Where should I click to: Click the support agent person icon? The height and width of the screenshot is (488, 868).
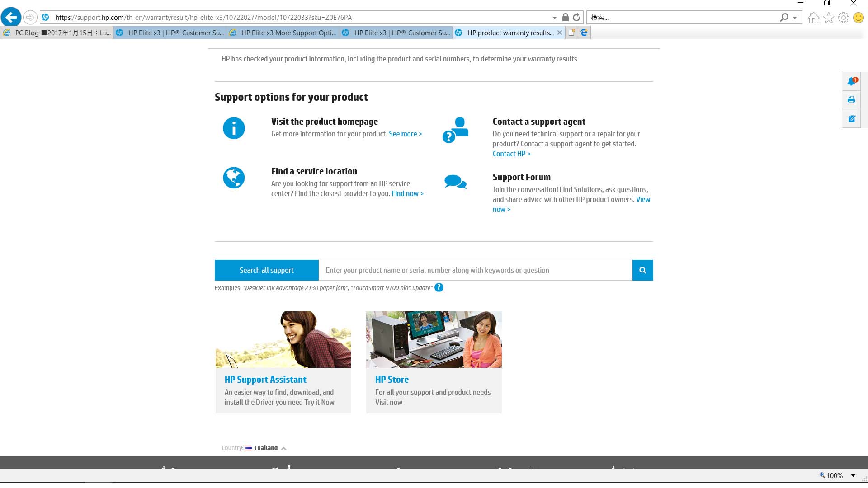click(455, 130)
